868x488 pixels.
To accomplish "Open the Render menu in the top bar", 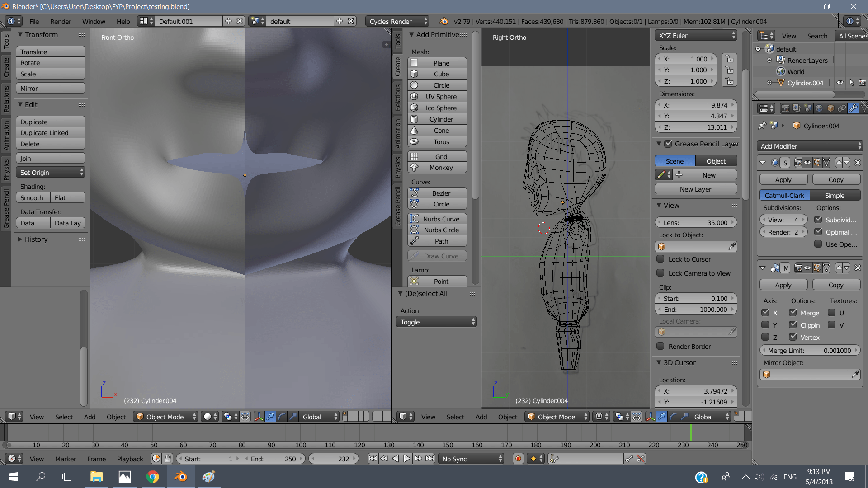I will click(61, 21).
